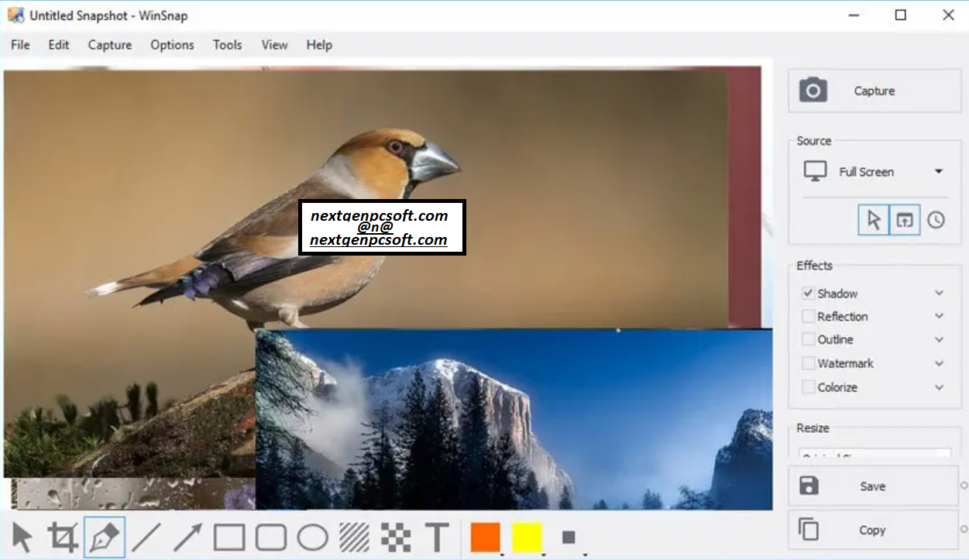Select the Pixelate checkerboard tool

[396, 537]
